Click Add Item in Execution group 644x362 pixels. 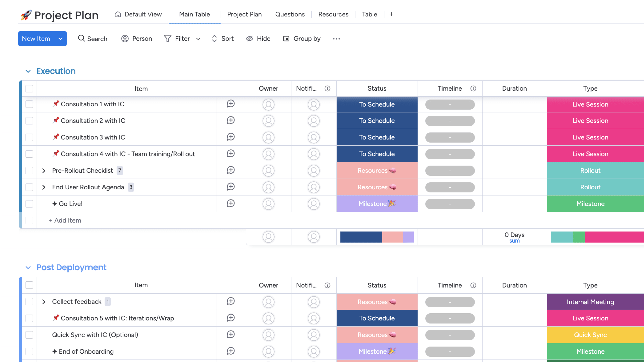pos(65,220)
